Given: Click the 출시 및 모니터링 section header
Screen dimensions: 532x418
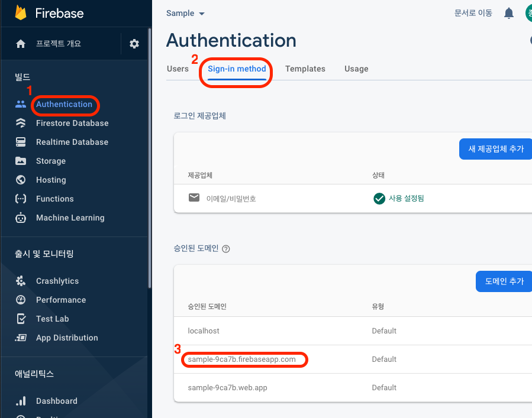Looking at the screenshot, I should tap(44, 254).
